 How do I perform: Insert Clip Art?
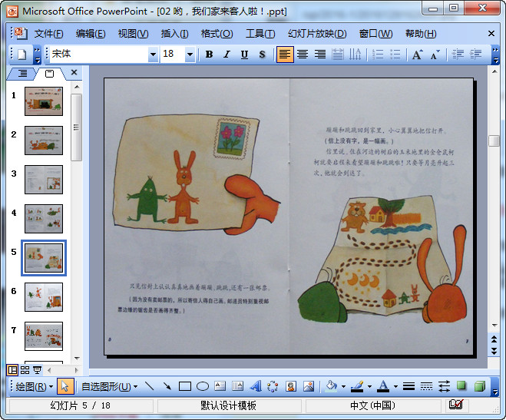291,386
